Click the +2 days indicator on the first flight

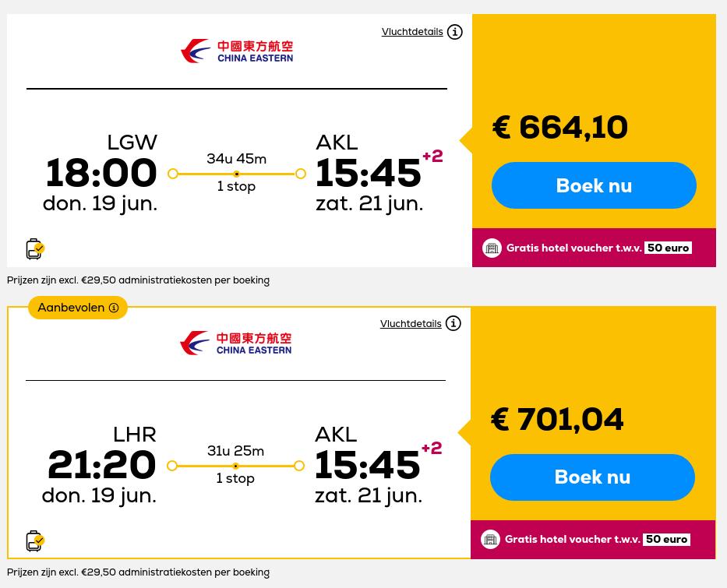pyautogui.click(x=432, y=156)
